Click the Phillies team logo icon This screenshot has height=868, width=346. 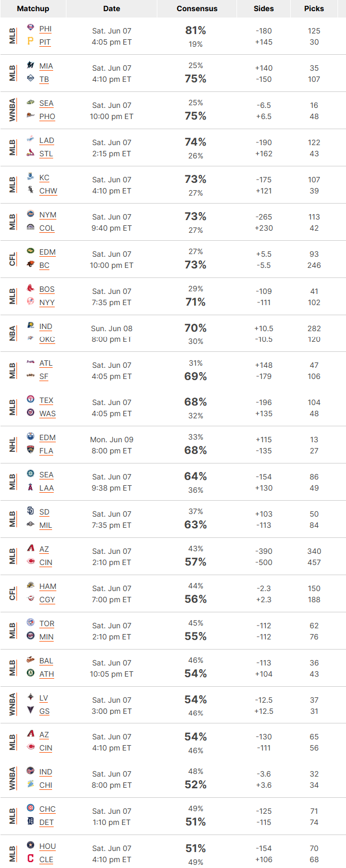point(30,28)
